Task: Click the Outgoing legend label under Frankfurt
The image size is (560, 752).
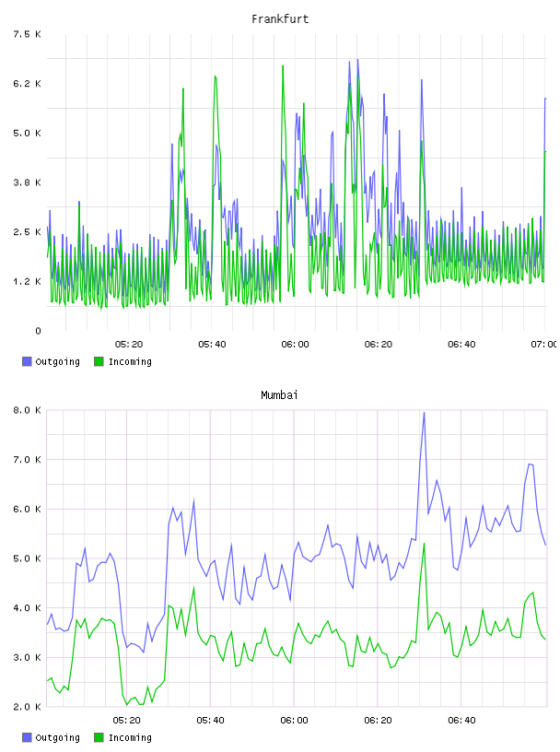Action: 57,361
